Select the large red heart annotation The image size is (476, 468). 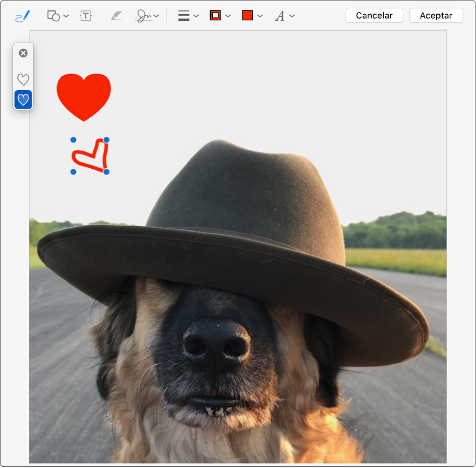coord(84,96)
